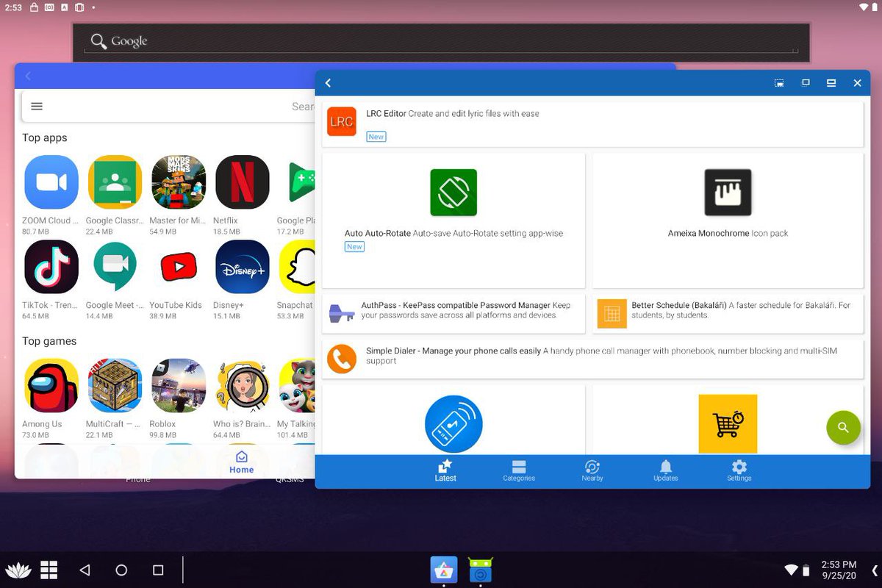Switch to F-Droid taskbar icon
This screenshot has height=588, width=882.
(481, 570)
